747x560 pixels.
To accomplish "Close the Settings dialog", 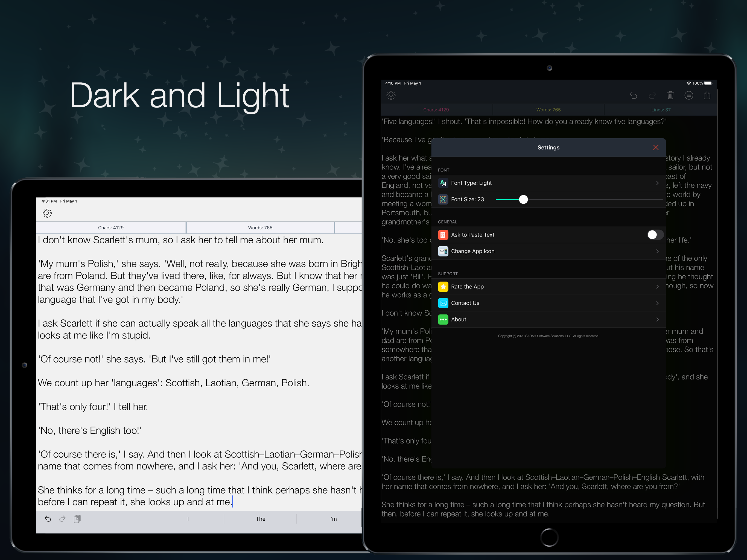I will (655, 148).
